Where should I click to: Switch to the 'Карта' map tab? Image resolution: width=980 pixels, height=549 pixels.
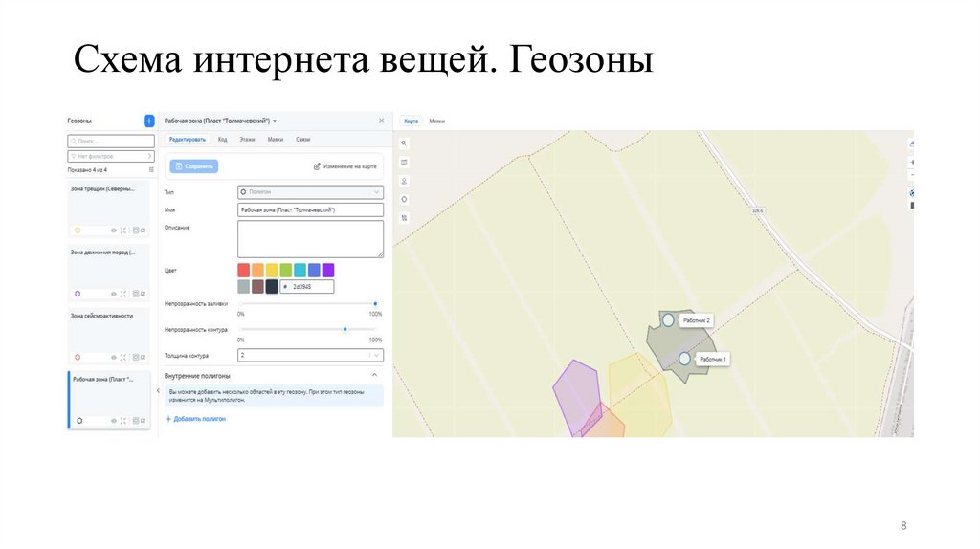point(411,121)
